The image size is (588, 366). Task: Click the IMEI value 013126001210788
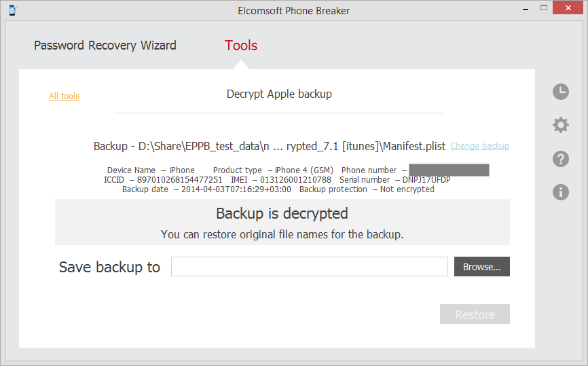pyautogui.click(x=295, y=180)
